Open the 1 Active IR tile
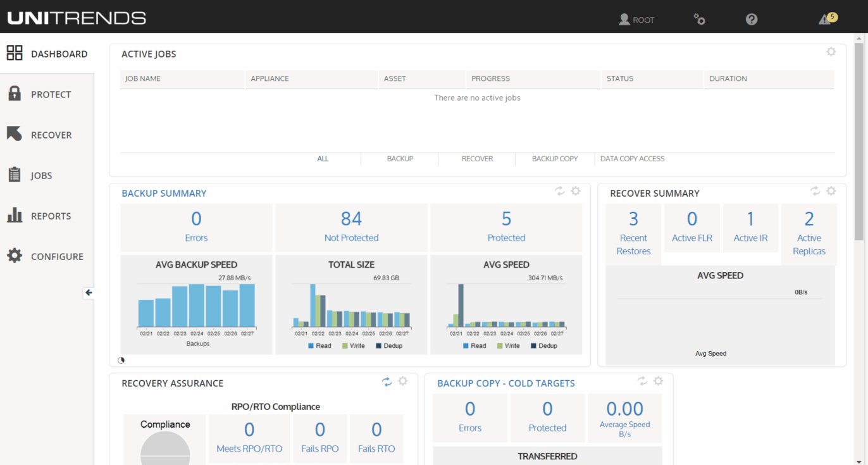868x465 pixels. pyautogui.click(x=750, y=228)
